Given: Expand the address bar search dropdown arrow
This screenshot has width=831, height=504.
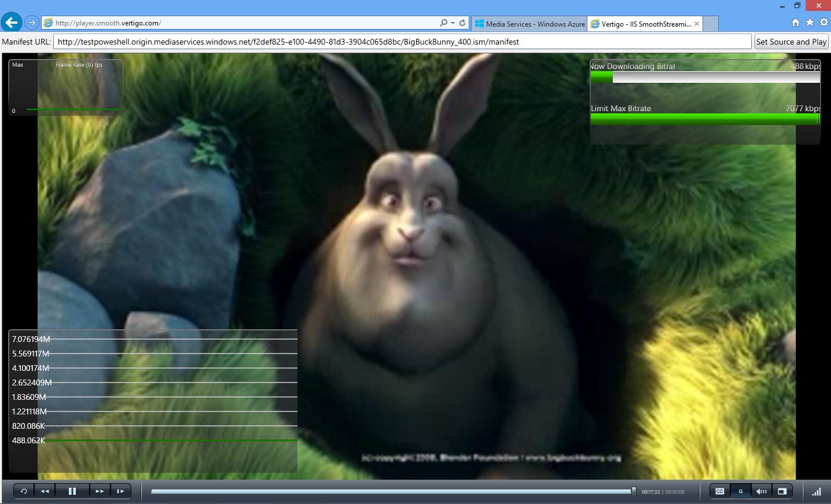Looking at the screenshot, I should pyautogui.click(x=453, y=23).
